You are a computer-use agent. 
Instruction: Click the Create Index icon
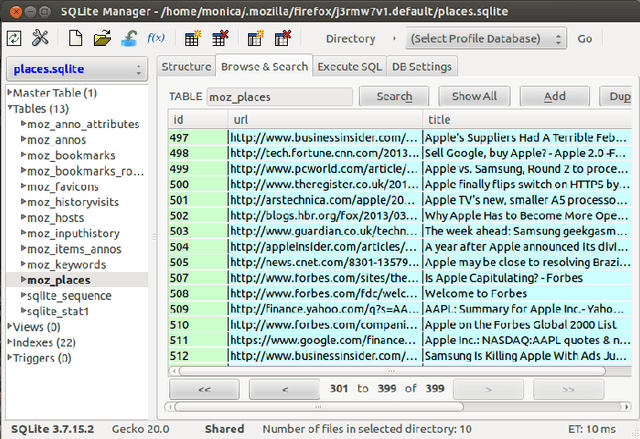click(256, 38)
